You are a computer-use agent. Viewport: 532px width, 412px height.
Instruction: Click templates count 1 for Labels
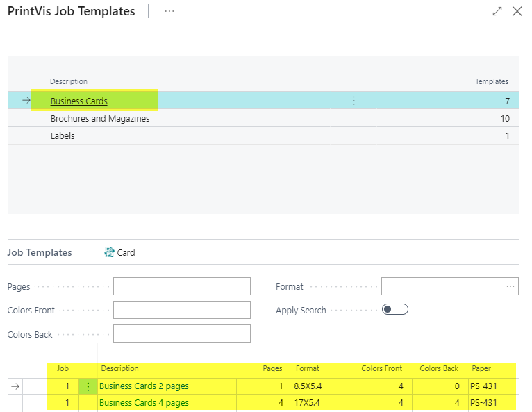click(x=508, y=135)
